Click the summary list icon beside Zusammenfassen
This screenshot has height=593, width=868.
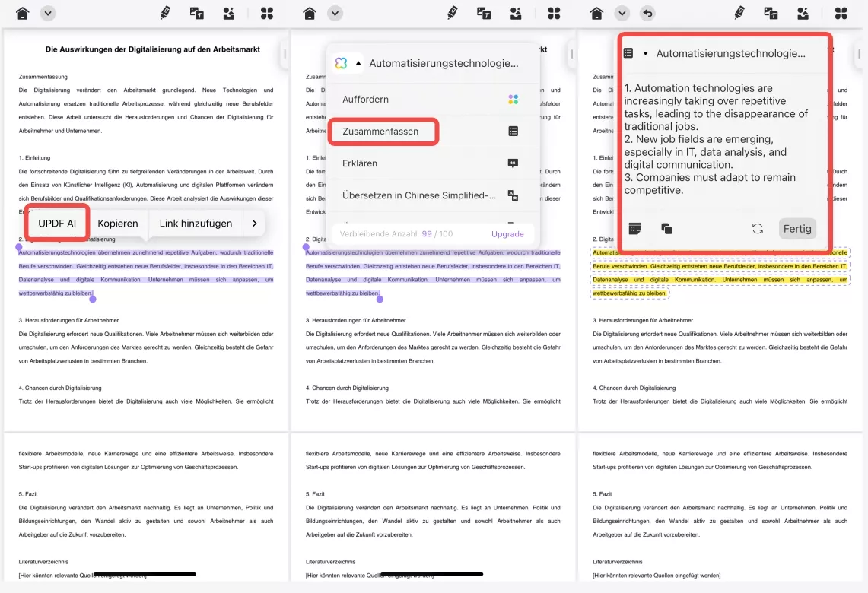click(x=513, y=131)
